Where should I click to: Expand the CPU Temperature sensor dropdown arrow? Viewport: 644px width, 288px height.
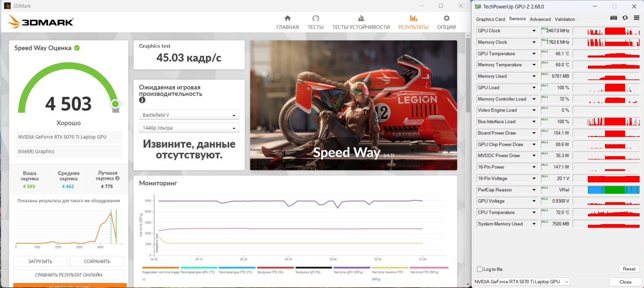[x=535, y=212]
